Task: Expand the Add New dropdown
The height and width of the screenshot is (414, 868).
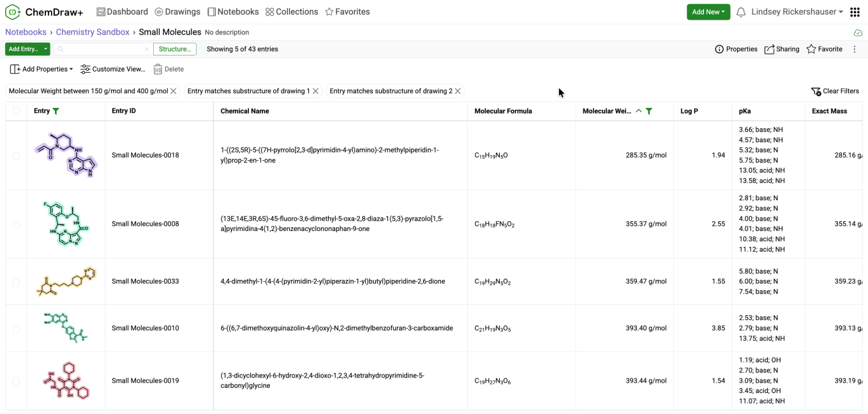Action: (708, 12)
